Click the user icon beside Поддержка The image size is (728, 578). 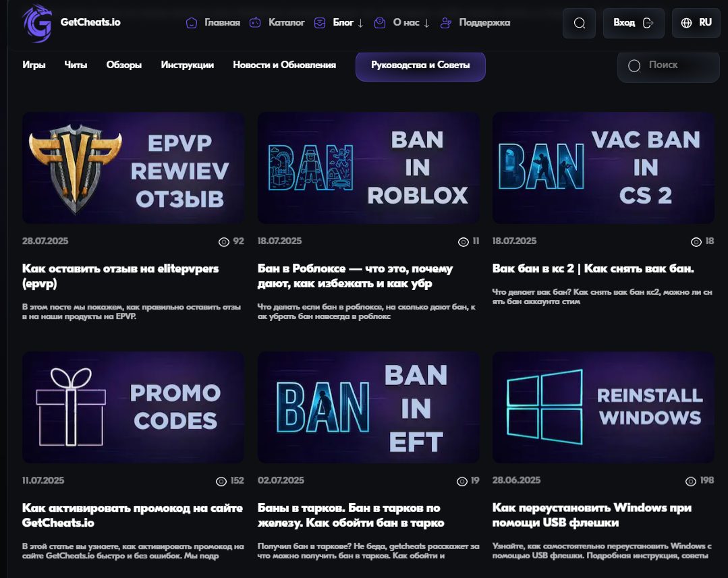click(x=446, y=23)
